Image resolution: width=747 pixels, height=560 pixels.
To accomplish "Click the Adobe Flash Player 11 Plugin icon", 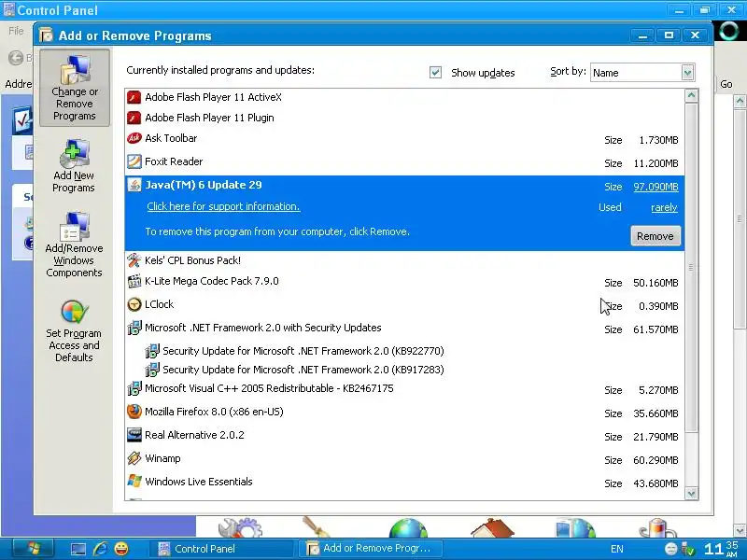I will pos(134,118).
